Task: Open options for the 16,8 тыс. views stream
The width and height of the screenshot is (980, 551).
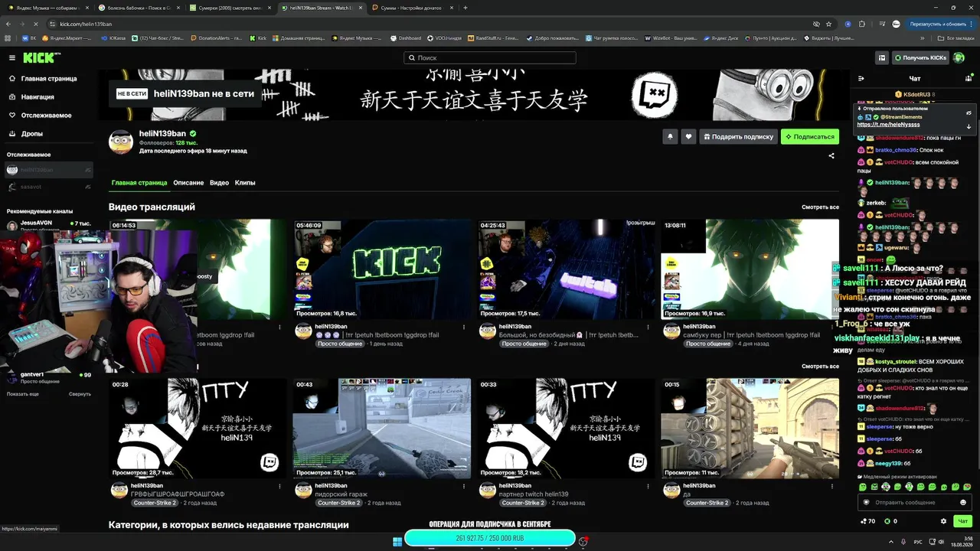Action: [x=462, y=327]
